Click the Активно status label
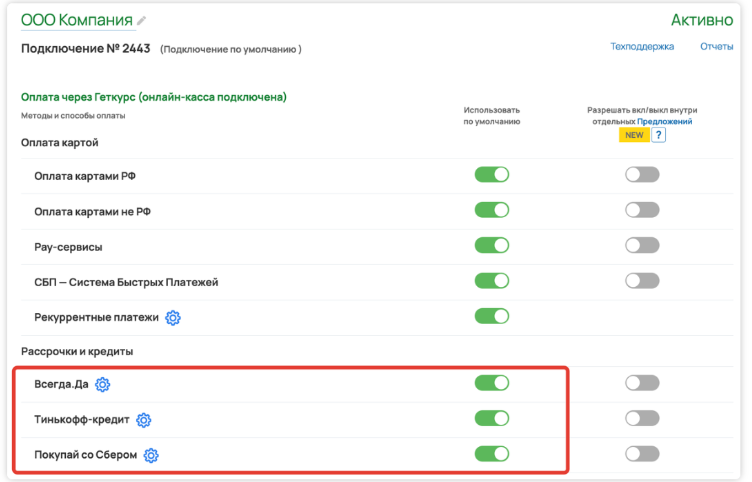This screenshot has height=482, width=752. coord(702,21)
